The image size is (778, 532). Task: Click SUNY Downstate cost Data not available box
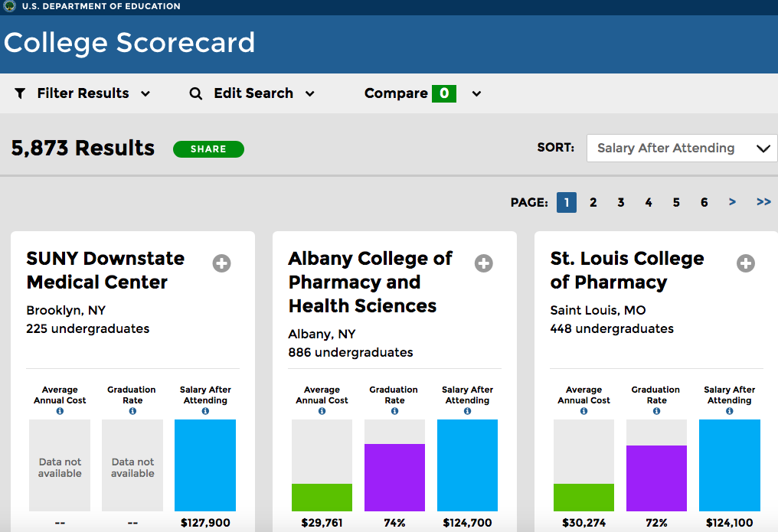(x=60, y=465)
